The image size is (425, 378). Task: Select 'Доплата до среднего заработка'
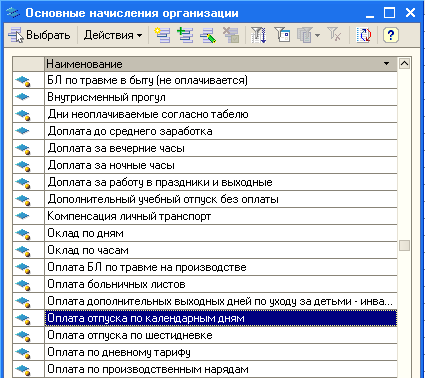coord(221,131)
